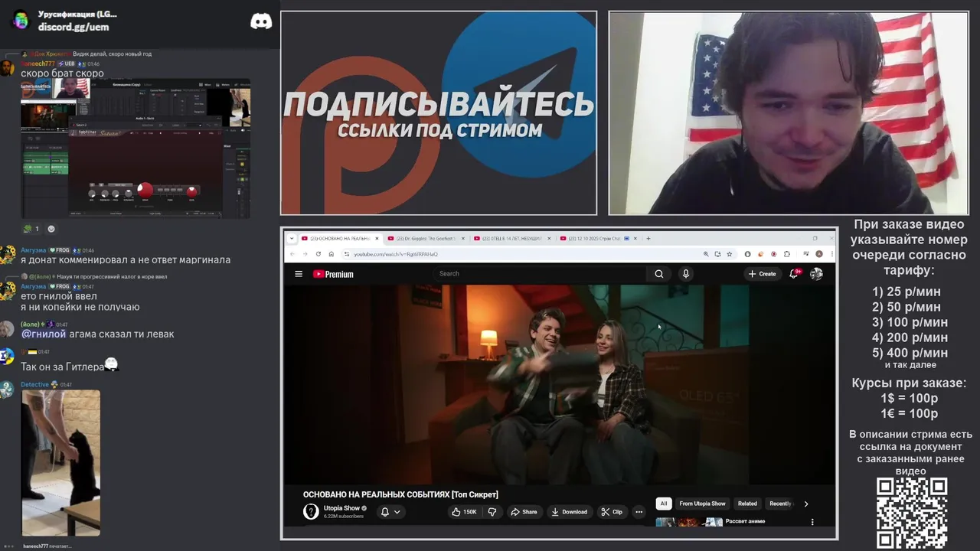Open the Рассвет аниме video thumbnail

(x=689, y=523)
